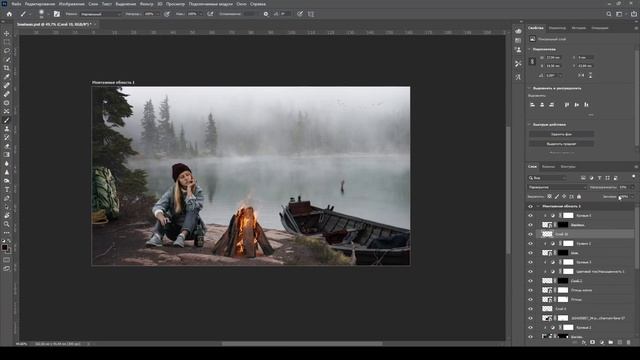This screenshot has height=360, width=640.
Task: Hide the Кривые 3 adjustment layer
Action: coord(530,262)
